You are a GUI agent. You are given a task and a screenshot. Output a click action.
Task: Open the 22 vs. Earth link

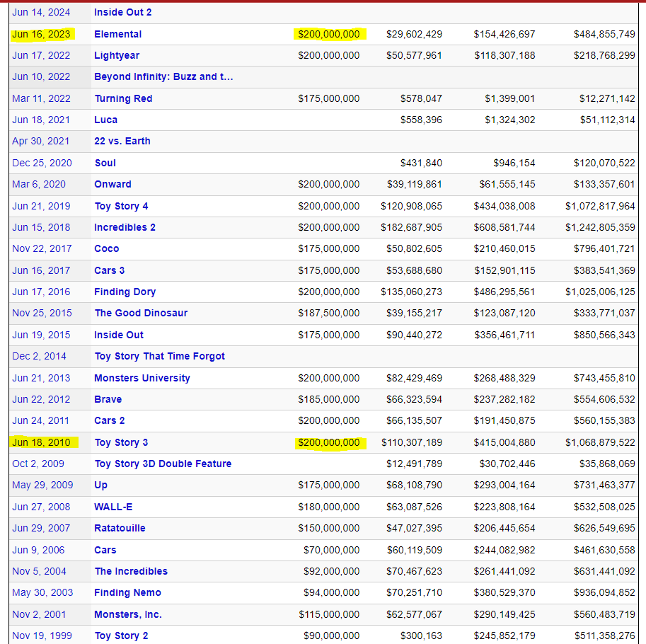point(122,142)
